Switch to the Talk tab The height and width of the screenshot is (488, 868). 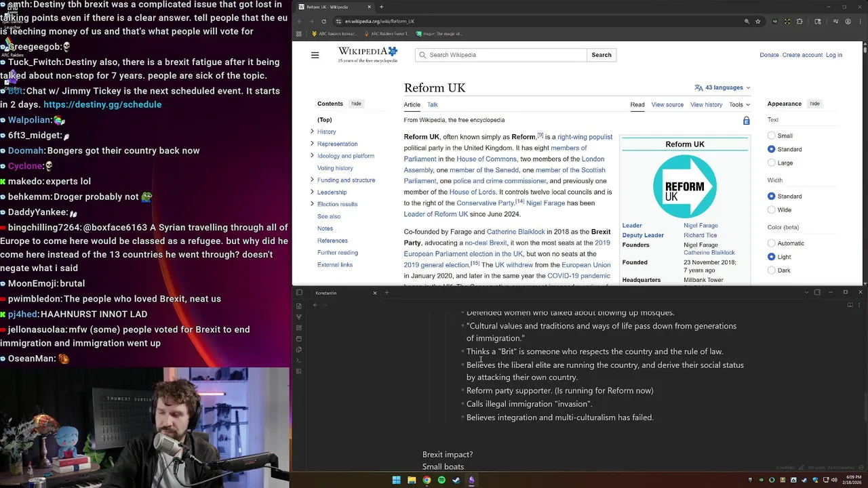pos(432,104)
